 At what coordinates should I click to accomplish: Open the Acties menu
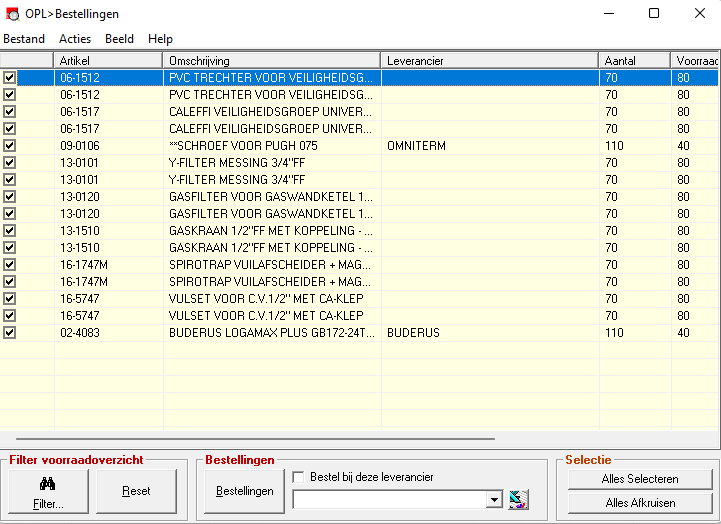(75, 39)
